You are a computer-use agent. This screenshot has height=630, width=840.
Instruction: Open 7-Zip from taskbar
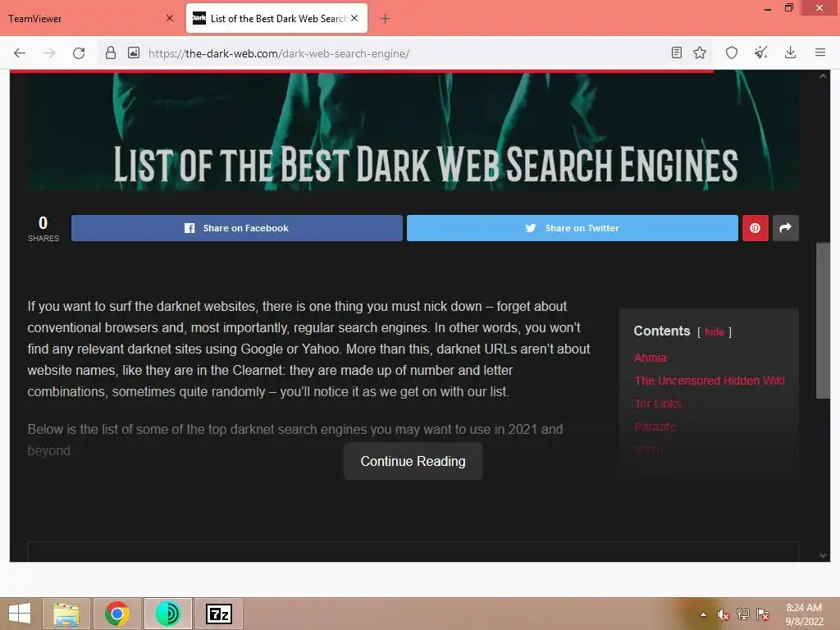click(x=219, y=614)
